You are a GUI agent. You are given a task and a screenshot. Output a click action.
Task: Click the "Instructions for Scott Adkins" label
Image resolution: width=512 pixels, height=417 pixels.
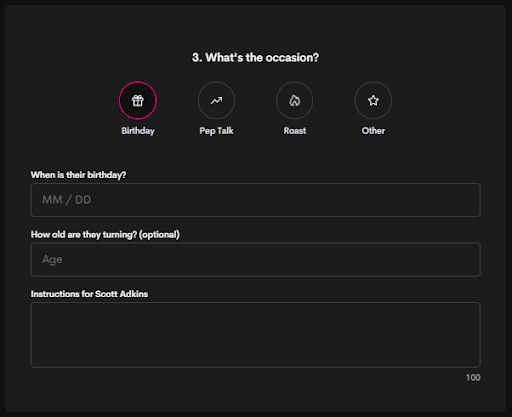pyautogui.click(x=89, y=294)
